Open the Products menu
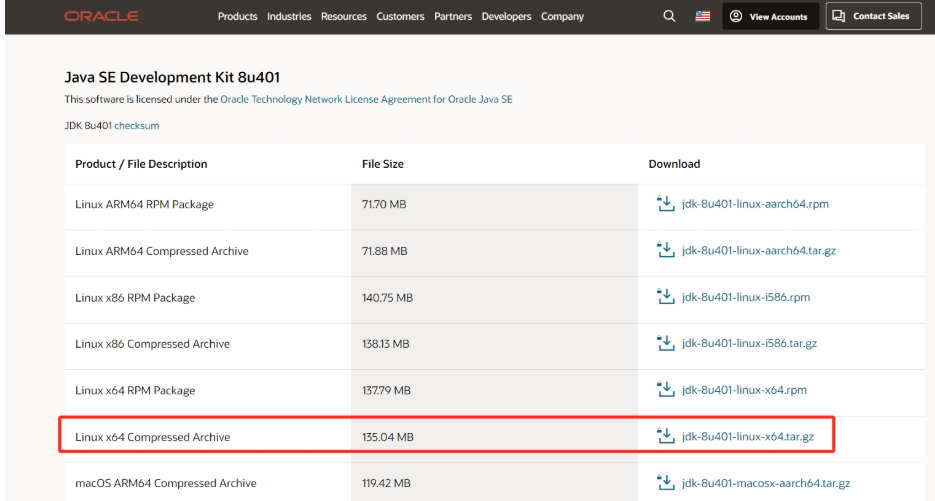The image size is (935, 501). [237, 17]
